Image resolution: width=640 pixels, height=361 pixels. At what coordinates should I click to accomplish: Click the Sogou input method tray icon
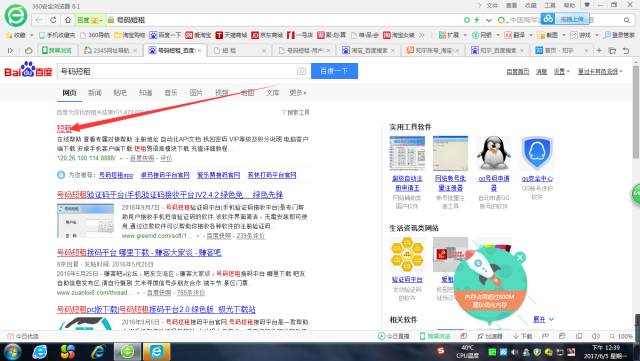point(440,351)
